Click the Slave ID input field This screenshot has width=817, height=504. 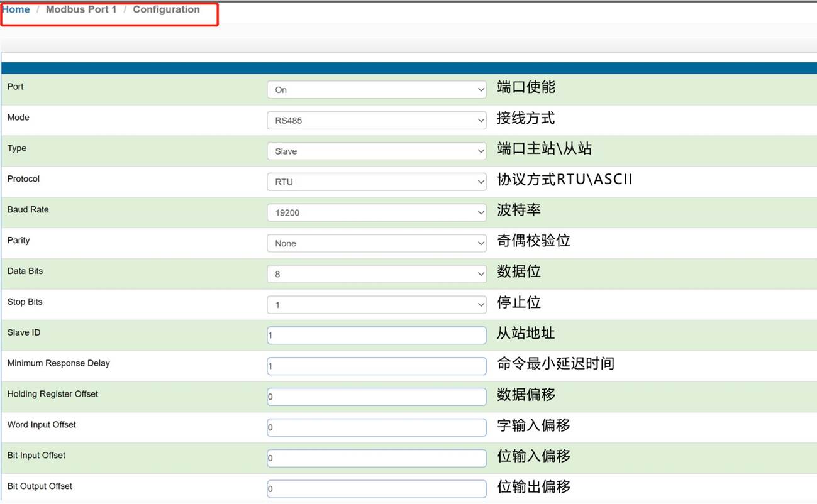click(x=376, y=335)
